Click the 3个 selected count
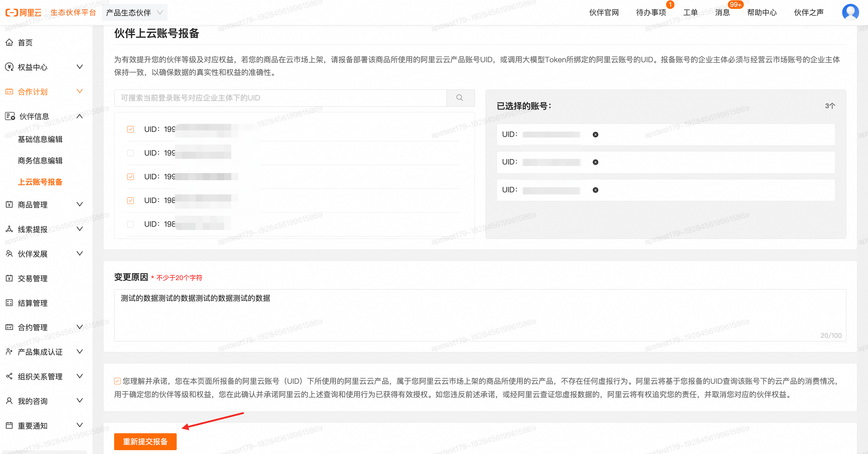868x454 pixels. pyautogui.click(x=829, y=106)
